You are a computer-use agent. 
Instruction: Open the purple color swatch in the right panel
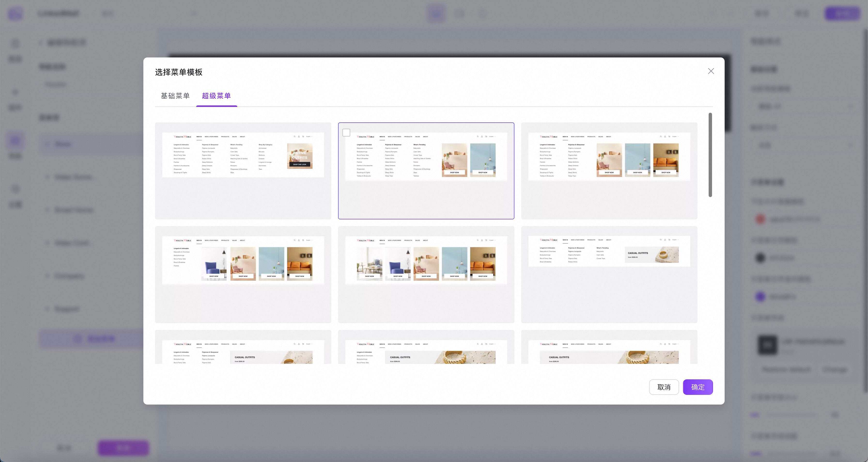(x=760, y=297)
